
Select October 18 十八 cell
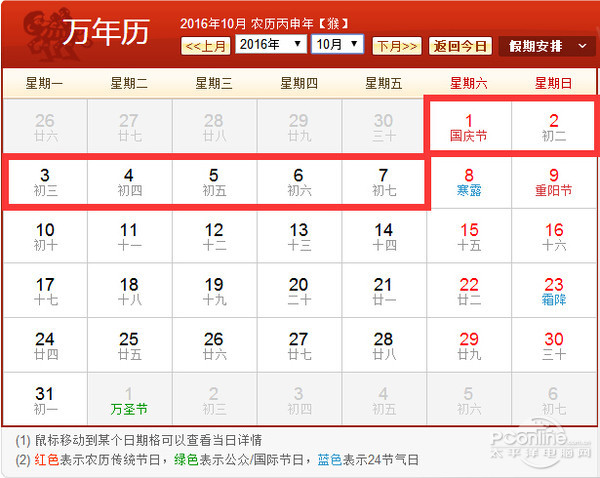point(130,290)
